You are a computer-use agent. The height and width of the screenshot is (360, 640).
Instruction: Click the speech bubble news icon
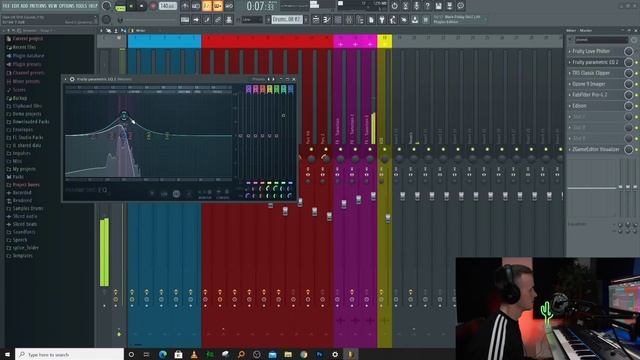point(460,6)
